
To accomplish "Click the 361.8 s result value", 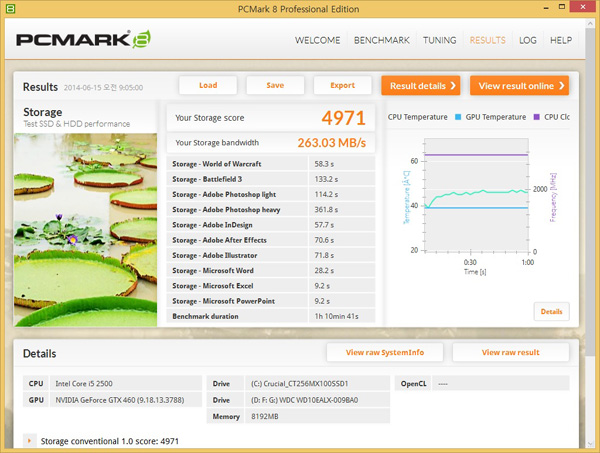I will click(326, 210).
